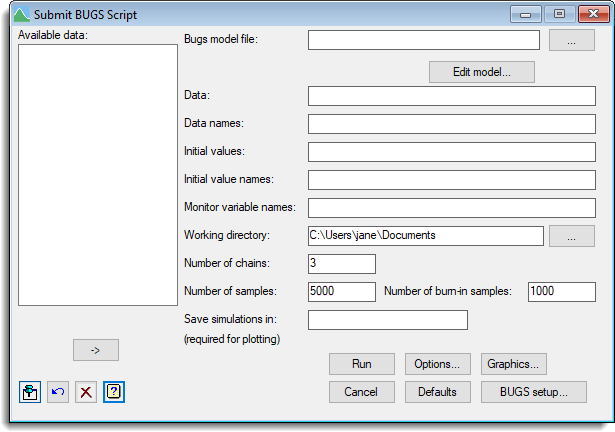Click the Monitor variable names field

tap(451, 208)
